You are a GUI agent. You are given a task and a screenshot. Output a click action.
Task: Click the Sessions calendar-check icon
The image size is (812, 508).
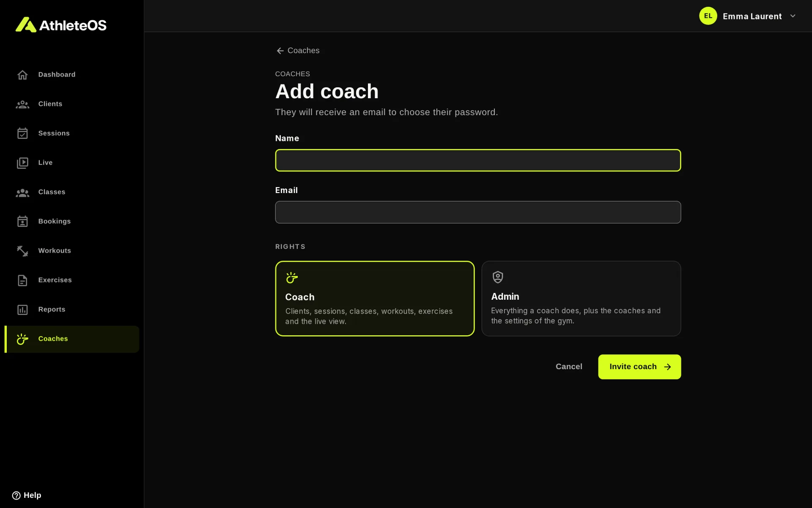click(22, 133)
